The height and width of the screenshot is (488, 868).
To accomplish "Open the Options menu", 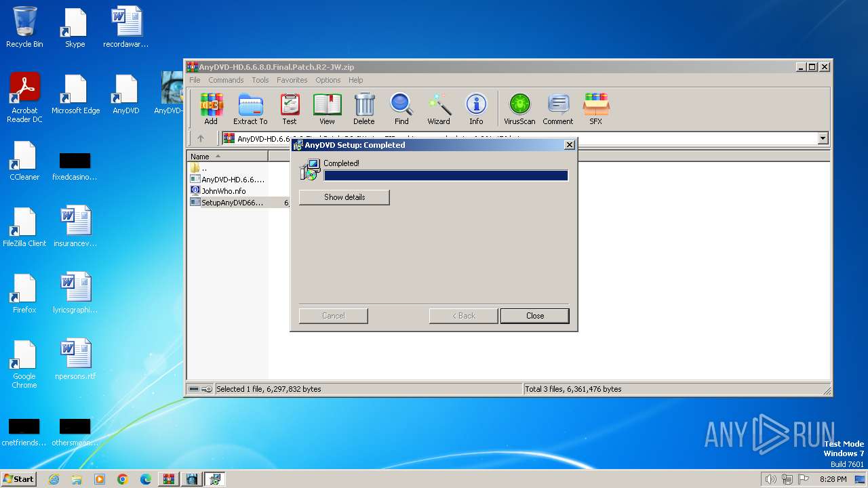I will [328, 80].
